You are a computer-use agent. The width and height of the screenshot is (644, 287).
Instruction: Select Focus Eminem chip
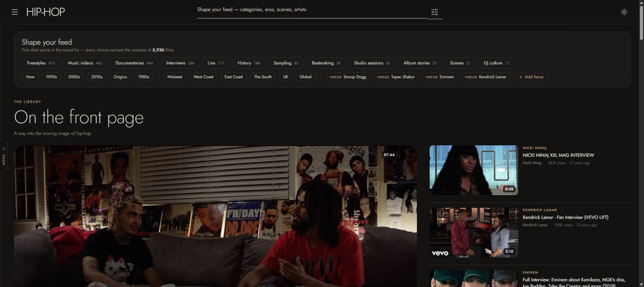[440, 77]
